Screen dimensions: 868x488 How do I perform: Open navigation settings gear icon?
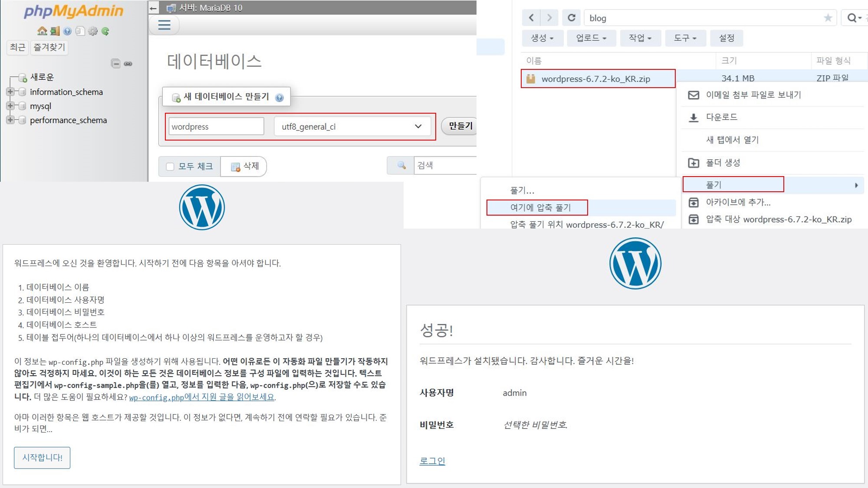tap(92, 31)
